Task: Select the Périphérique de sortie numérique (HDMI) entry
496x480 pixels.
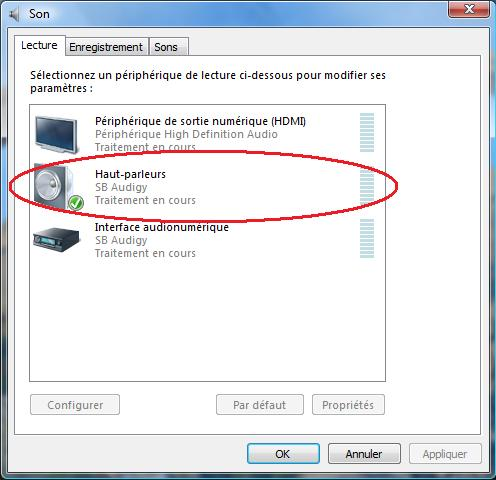Action: (207, 133)
